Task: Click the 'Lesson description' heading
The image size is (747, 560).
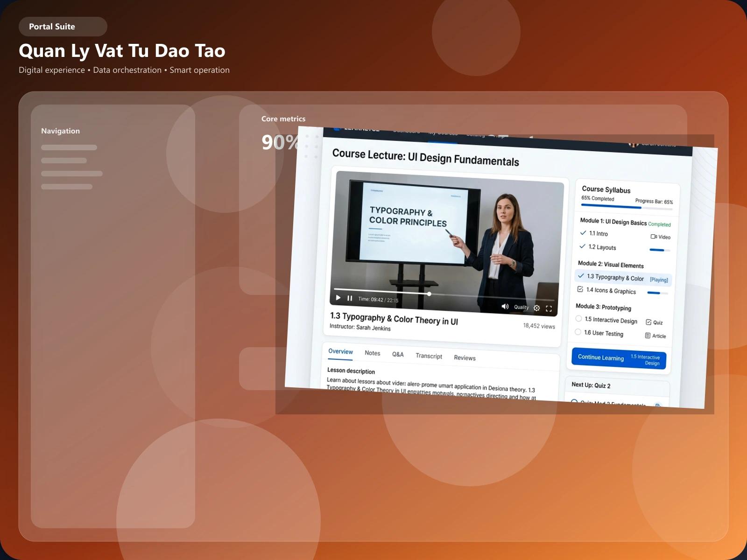Action: (x=351, y=371)
